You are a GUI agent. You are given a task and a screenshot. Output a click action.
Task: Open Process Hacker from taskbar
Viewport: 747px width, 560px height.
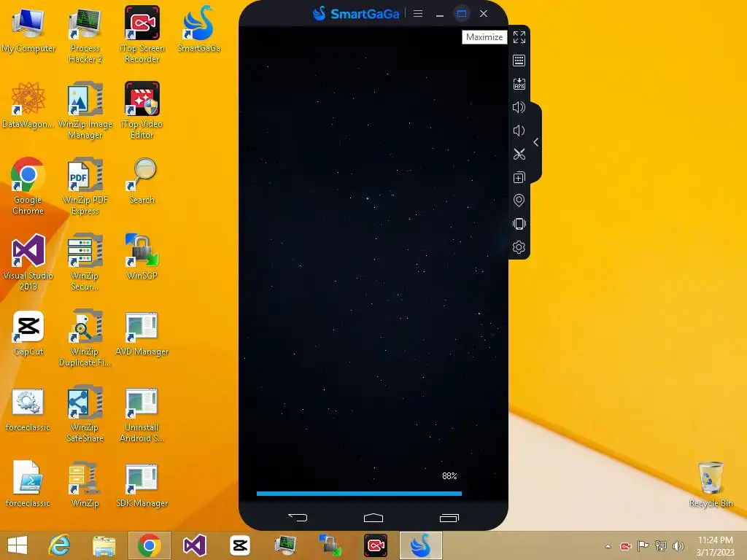pos(285,545)
